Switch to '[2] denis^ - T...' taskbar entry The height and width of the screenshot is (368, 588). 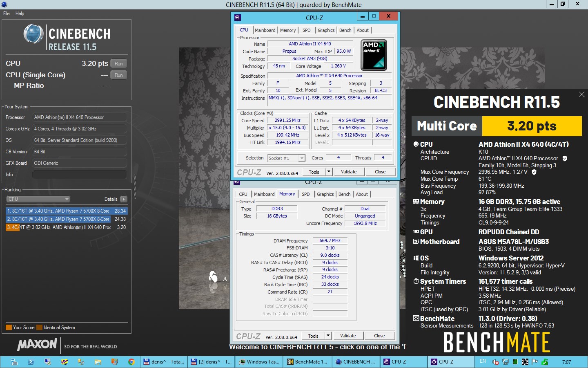[212, 362]
